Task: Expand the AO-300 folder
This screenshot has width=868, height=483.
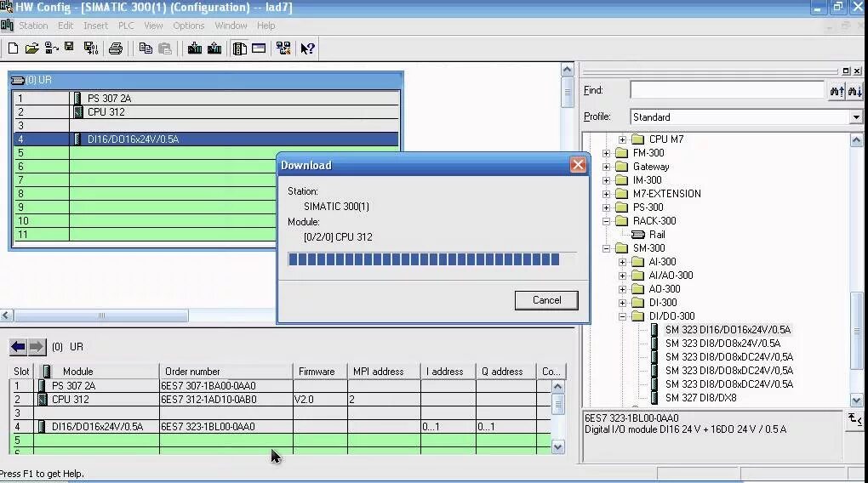Action: pos(622,289)
